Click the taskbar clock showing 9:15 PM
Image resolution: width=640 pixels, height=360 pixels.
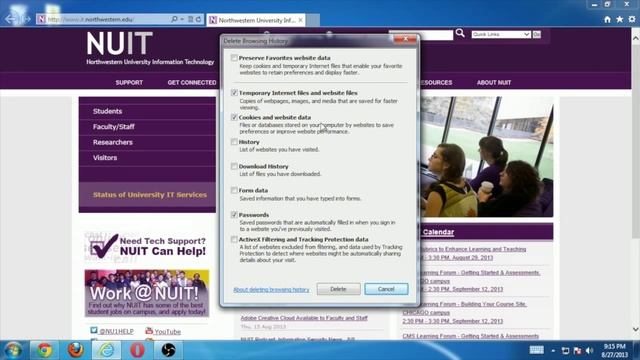pyautogui.click(x=614, y=350)
